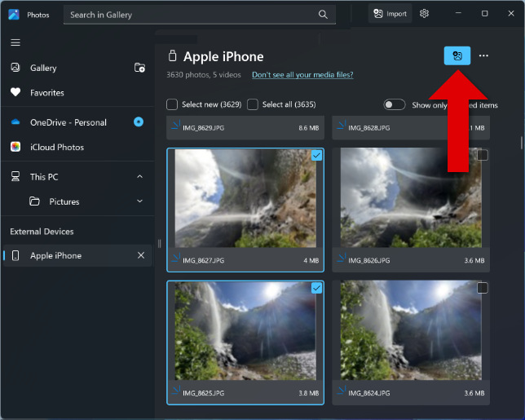Click the import arrow icon on IMG_8626.JPG
This screenshot has width=525, height=420.
[x=342, y=258]
